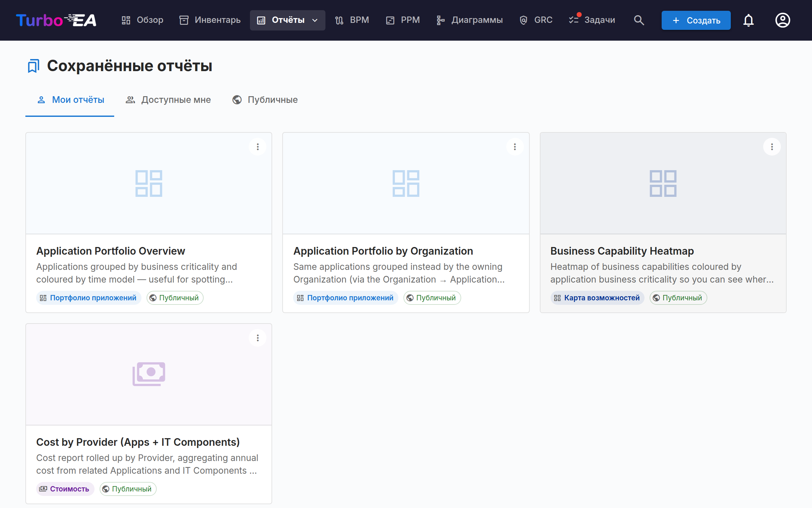Image resolution: width=812 pixels, height=508 pixels.
Task: Switch to Доступные мне tab
Action: (x=168, y=100)
